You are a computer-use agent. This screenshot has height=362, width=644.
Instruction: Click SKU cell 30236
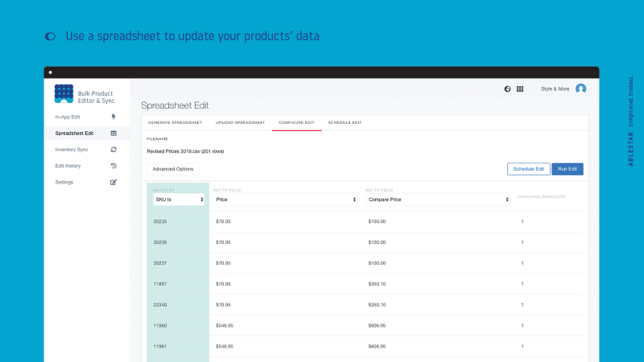160,243
